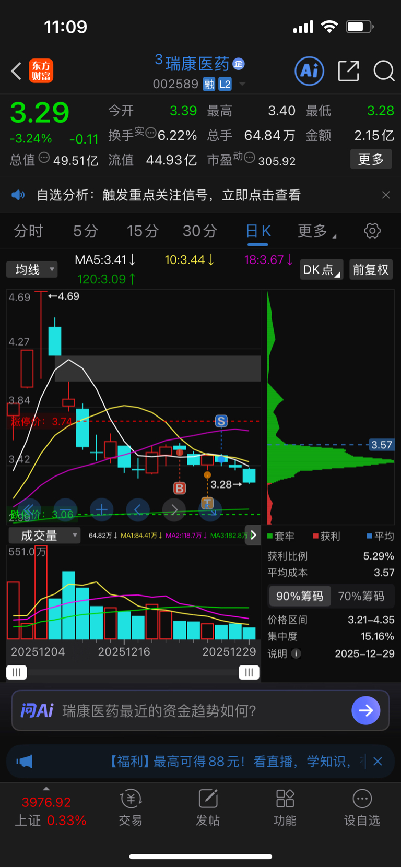Tap the speaker icon in 自选分析 banner

click(18, 195)
